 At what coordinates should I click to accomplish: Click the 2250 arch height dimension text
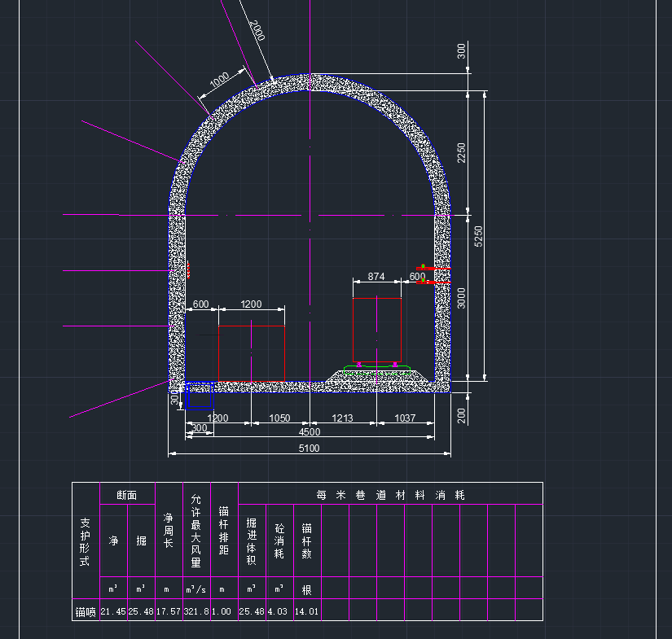(x=461, y=152)
